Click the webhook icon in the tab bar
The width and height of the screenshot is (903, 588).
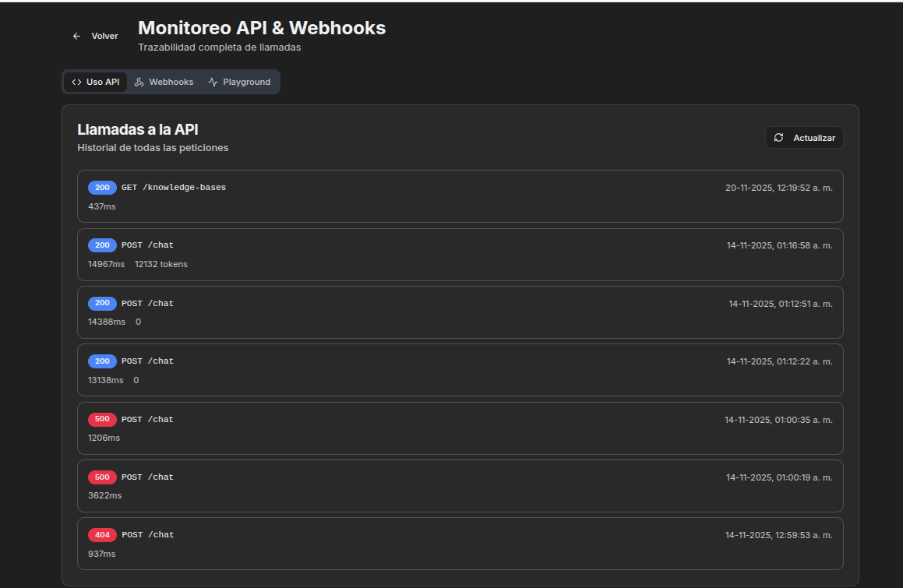tap(139, 83)
